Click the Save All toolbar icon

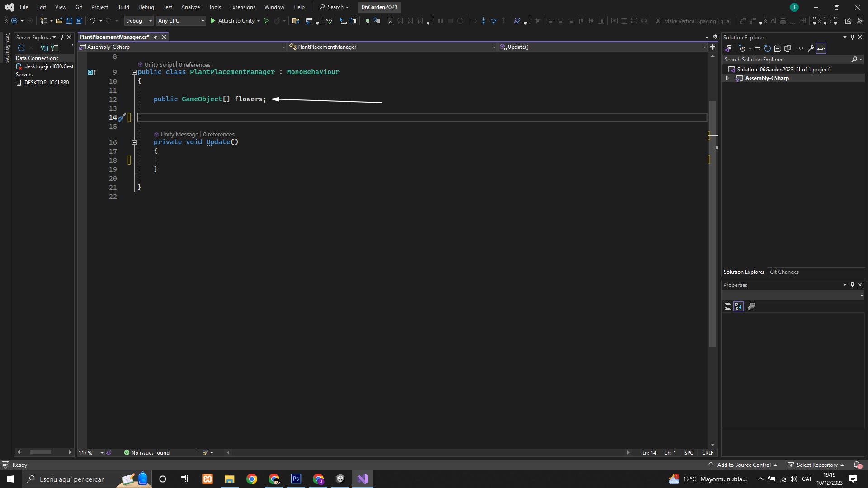79,21
